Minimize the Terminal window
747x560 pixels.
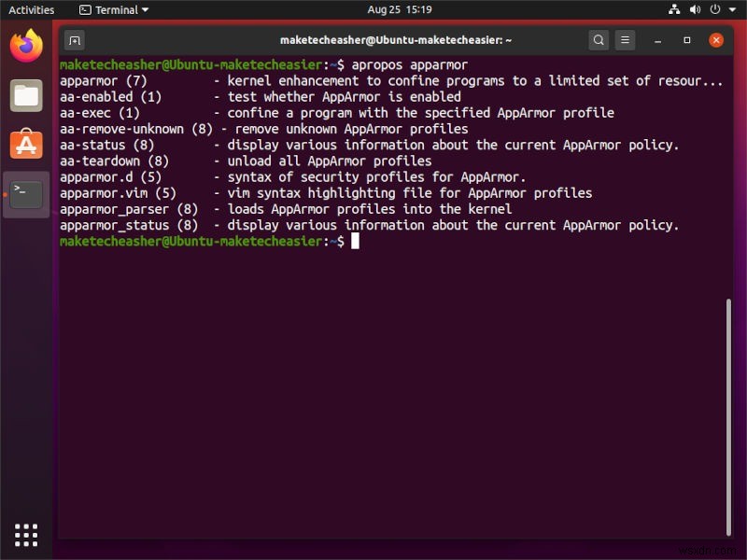658,40
